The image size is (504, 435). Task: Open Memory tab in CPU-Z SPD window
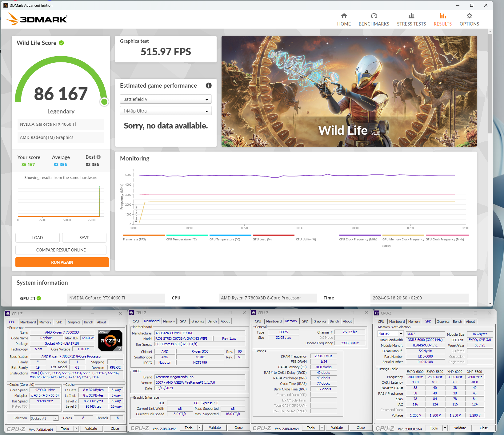coord(414,322)
